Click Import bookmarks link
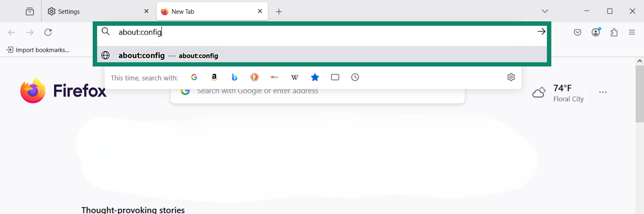Image resolution: width=644 pixels, height=214 pixels. point(38,50)
